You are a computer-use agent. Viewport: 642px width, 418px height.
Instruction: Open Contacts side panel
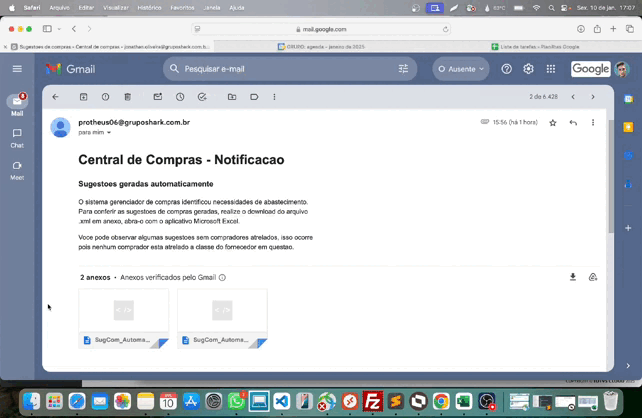(x=628, y=184)
